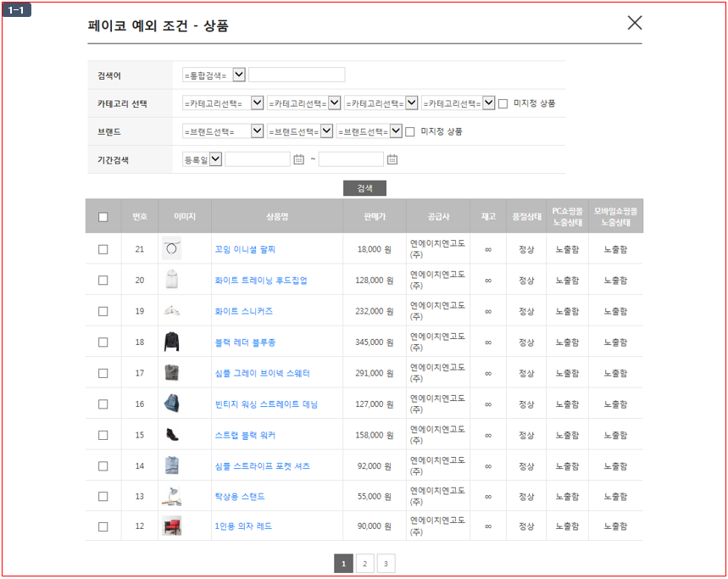728x579 pixels.
Task: Open product link 심플 스트라이프 포켓 셔츠
Action: [x=262, y=465]
